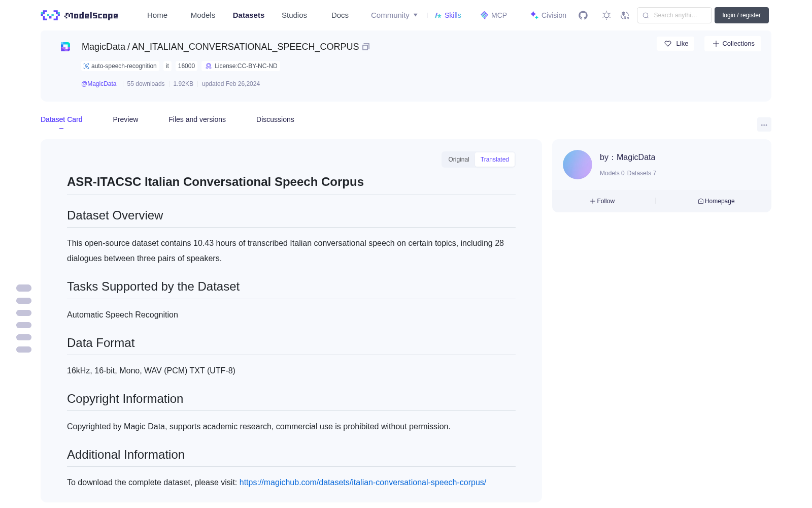The width and height of the screenshot is (812, 508).
Task: Click the '16kHz, 16-bit, Mono, WAV (PCM)' text
Action: [x=127, y=371]
